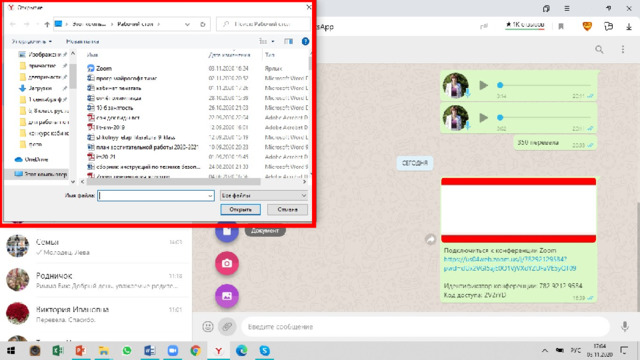Click the Открыть button

click(x=240, y=209)
